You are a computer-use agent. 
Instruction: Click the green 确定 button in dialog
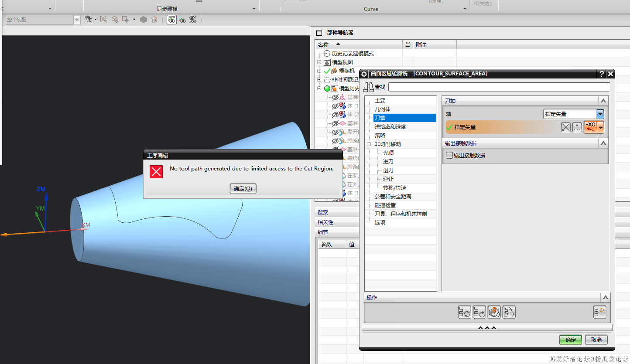pyautogui.click(x=571, y=340)
